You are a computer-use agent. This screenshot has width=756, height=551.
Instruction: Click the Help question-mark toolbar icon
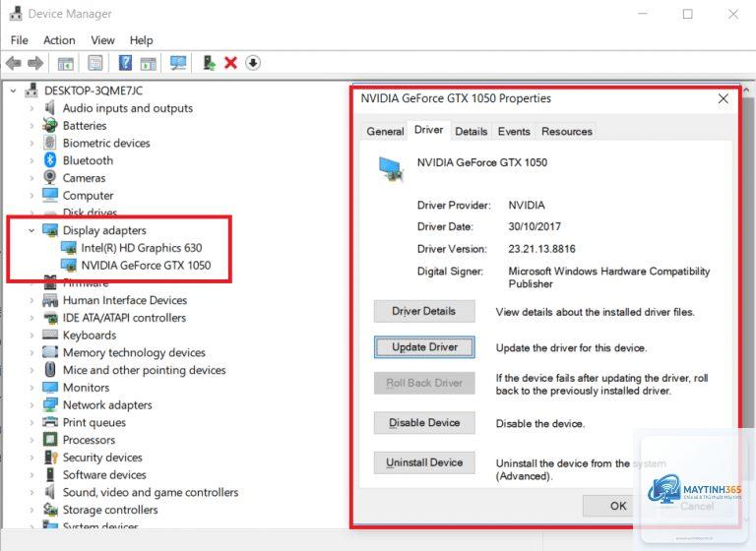pyautogui.click(x=125, y=63)
